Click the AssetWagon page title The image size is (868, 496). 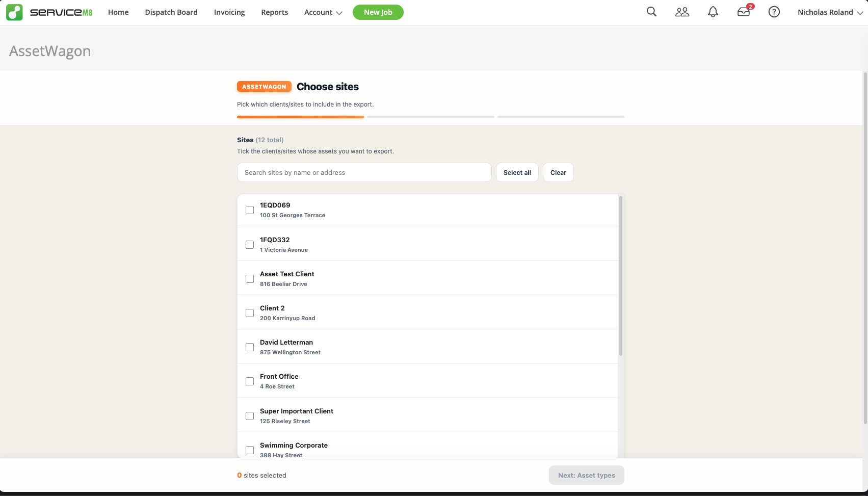tap(50, 51)
